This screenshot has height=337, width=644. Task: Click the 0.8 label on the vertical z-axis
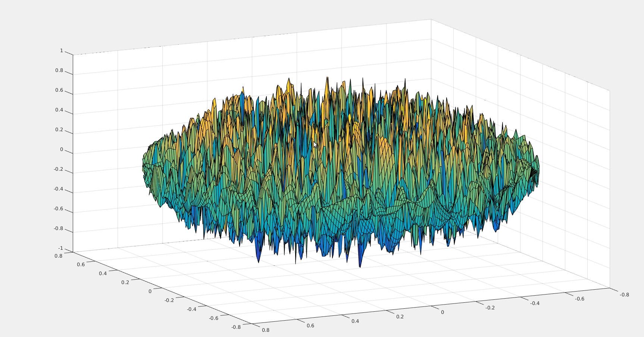pos(59,70)
